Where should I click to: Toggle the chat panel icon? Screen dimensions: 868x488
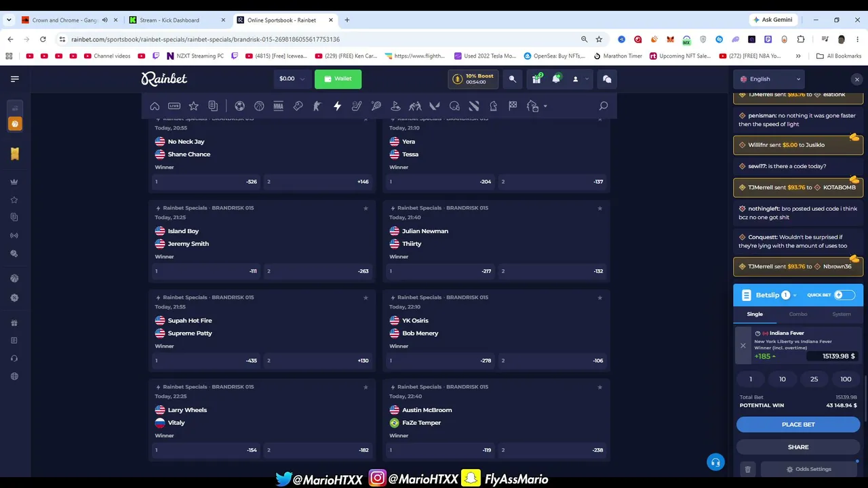607,79
